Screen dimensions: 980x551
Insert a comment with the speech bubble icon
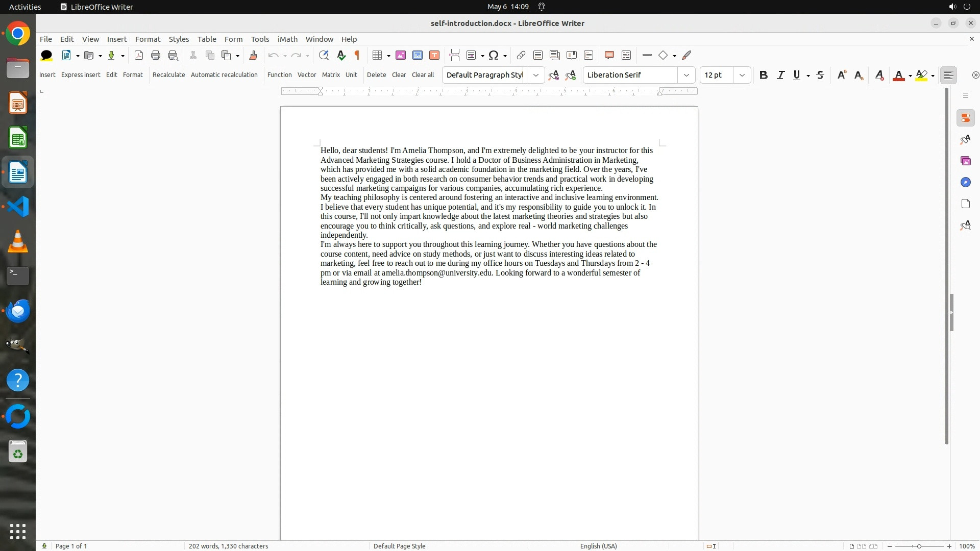tap(609, 55)
